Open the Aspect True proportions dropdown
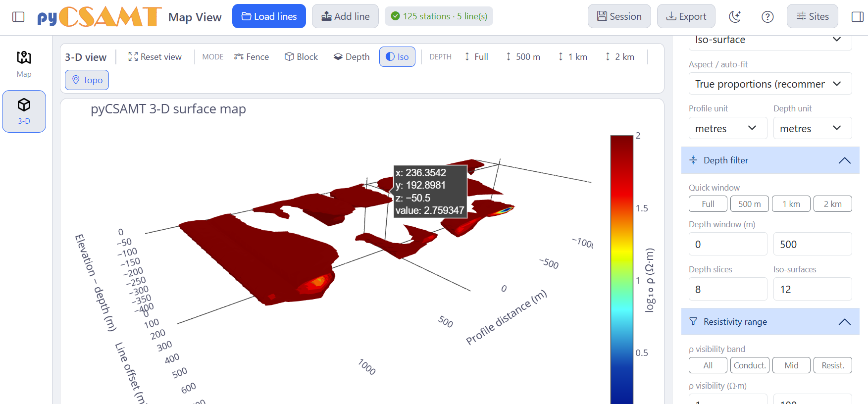868x404 pixels. coord(770,84)
